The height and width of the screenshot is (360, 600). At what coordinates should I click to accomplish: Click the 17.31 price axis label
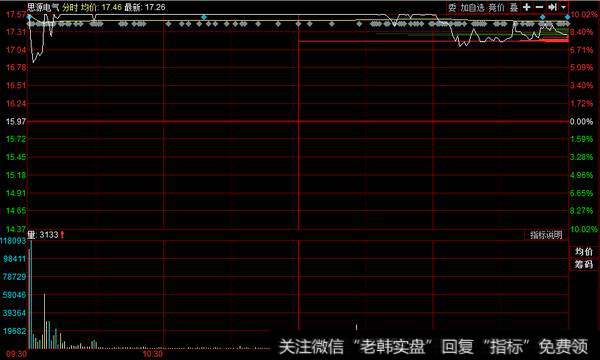[16, 32]
